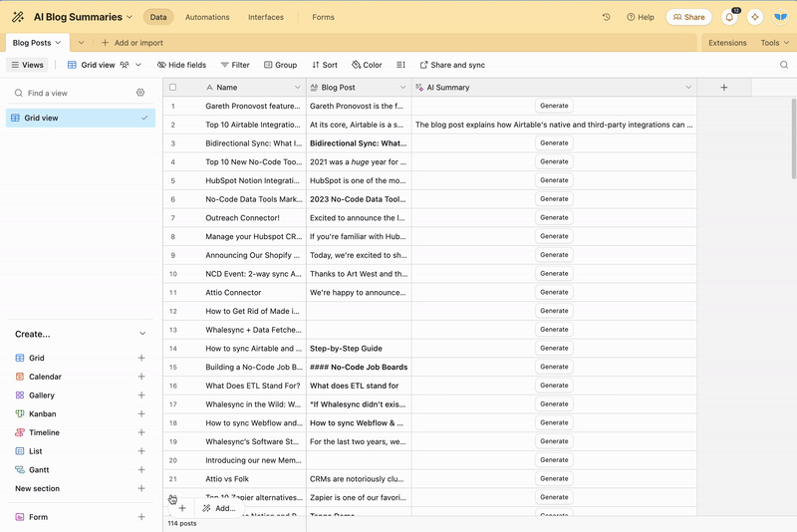Viewport: 797px width, 532px height.
Task: Add a new record with the bottom plus button
Action: 182,508
